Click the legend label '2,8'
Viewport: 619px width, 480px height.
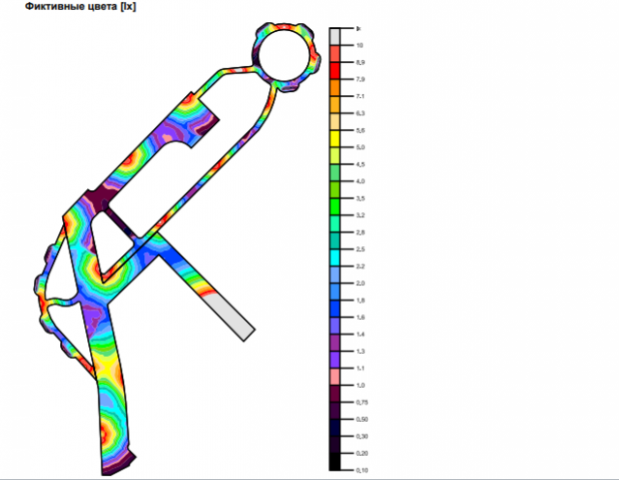[x=360, y=232]
